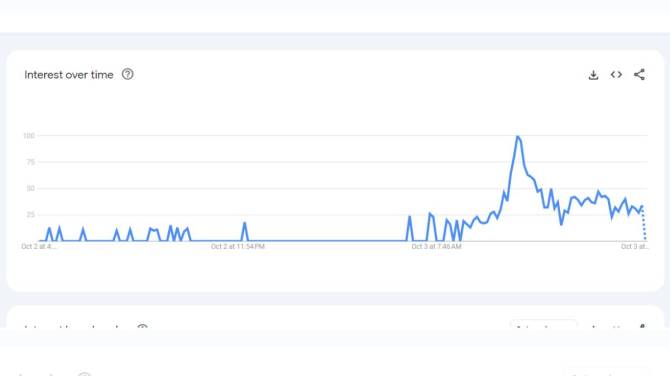Image resolution: width=670 pixels, height=376 pixels.
Task: Open the embed code icon
Action: pos(616,75)
